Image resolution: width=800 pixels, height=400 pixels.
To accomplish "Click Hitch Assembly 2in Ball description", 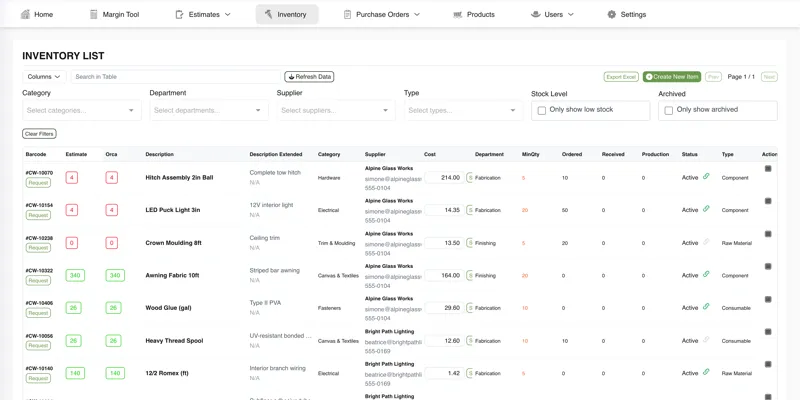I will (179, 178).
